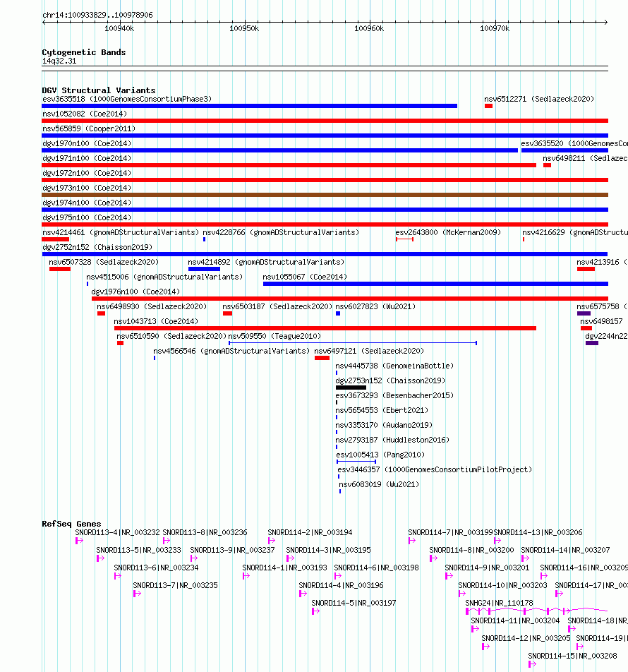Viewport: 628px width, 672px height.
Task: Click the DGV Structural Variants track title
Action: [x=99, y=90]
